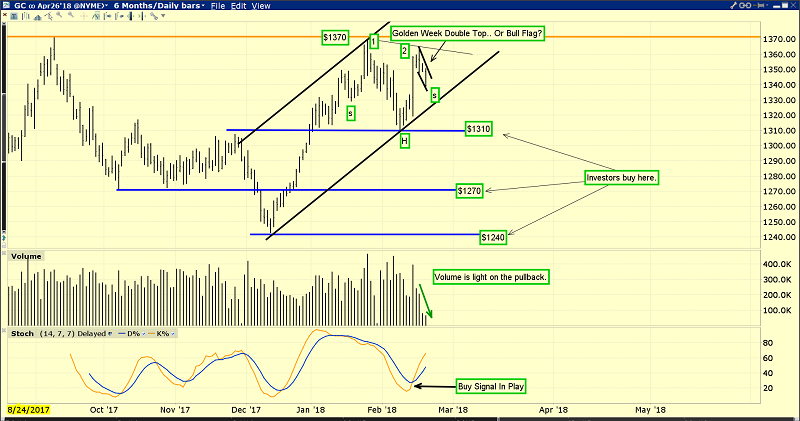
Task: Click the chart icon in the title bar
Action: (x=6, y=5)
